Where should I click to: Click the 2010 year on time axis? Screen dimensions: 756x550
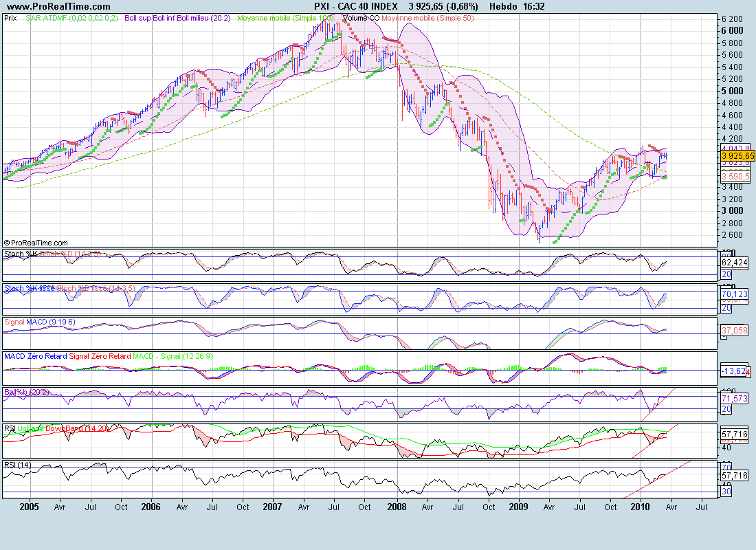640,507
